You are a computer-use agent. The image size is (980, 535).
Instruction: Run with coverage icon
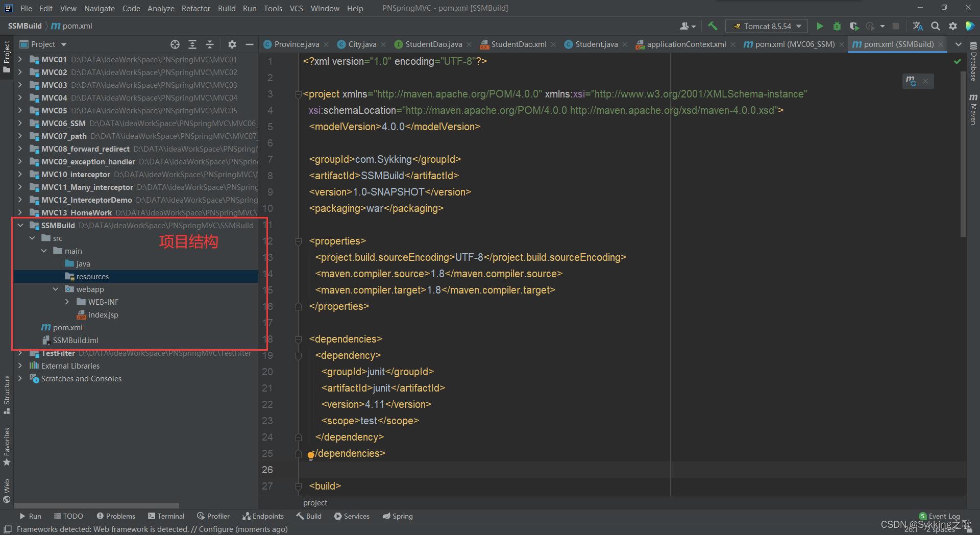click(854, 26)
